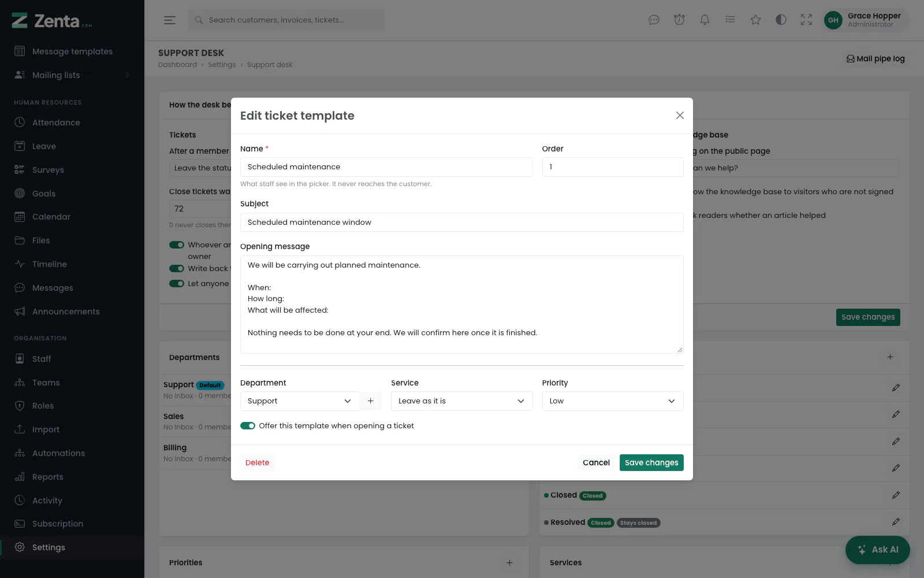Image resolution: width=924 pixels, height=578 pixels.
Task: Edit the Closed status with pencil icon
Action: tap(896, 495)
